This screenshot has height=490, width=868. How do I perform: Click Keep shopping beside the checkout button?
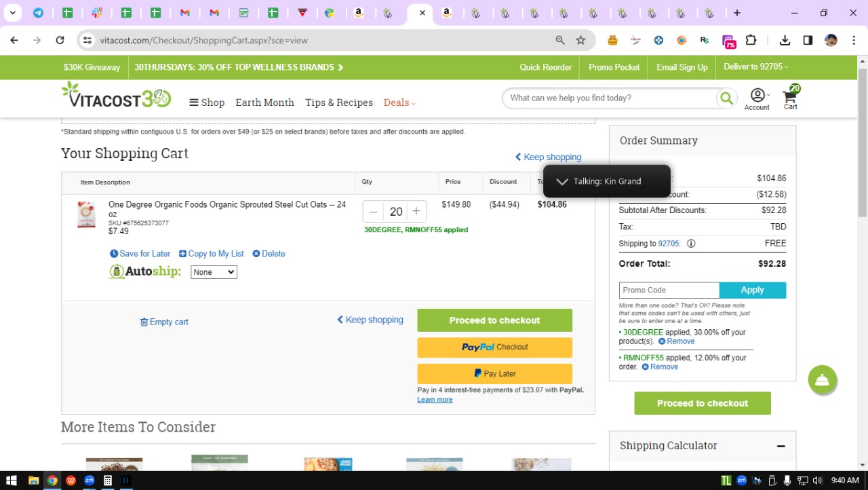370,320
